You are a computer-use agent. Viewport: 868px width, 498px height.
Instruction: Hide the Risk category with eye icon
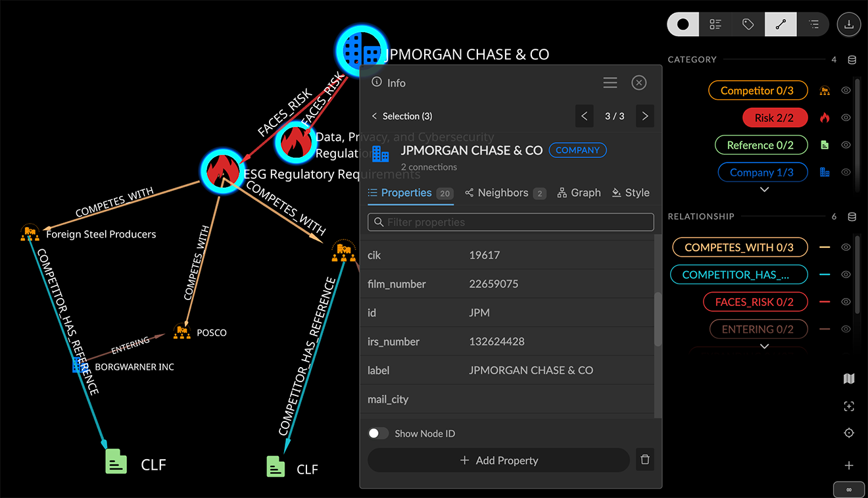[846, 118]
